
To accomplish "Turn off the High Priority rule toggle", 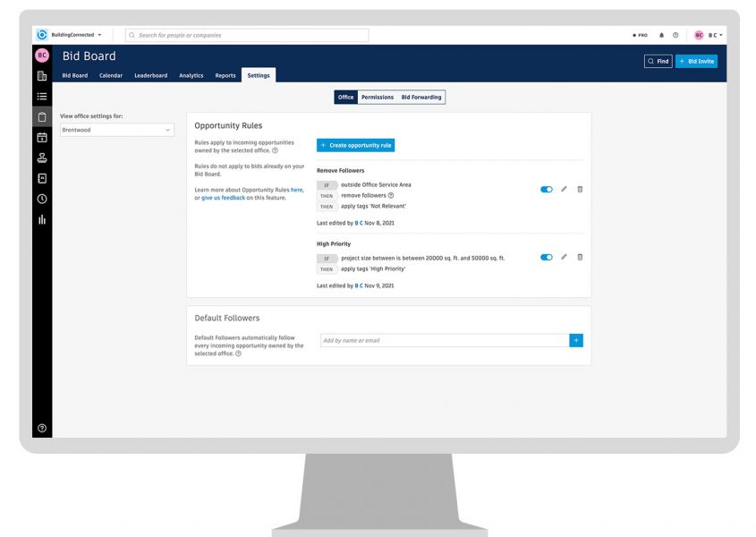I will (x=546, y=257).
